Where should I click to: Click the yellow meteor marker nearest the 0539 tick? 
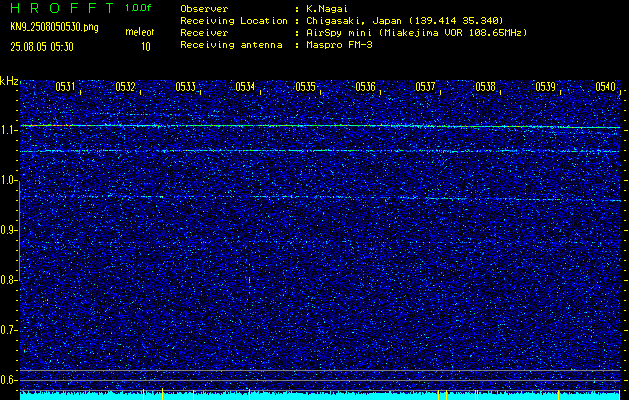[x=558, y=394]
